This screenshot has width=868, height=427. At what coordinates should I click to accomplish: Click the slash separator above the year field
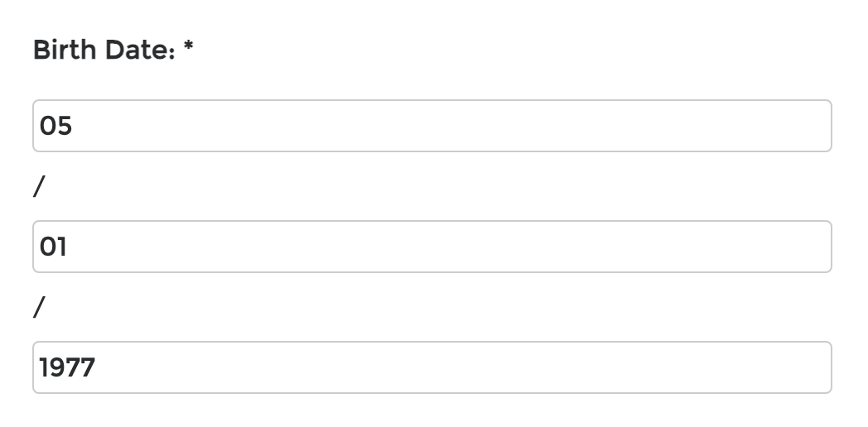tap(39, 307)
